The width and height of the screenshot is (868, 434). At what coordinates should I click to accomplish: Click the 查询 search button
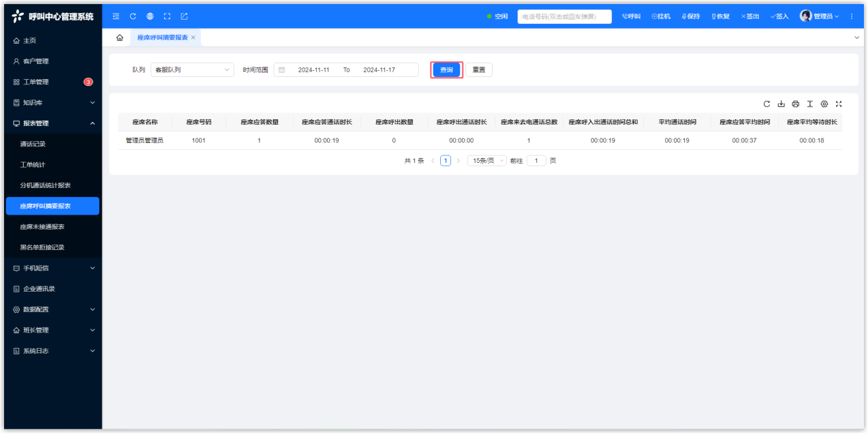coord(446,69)
